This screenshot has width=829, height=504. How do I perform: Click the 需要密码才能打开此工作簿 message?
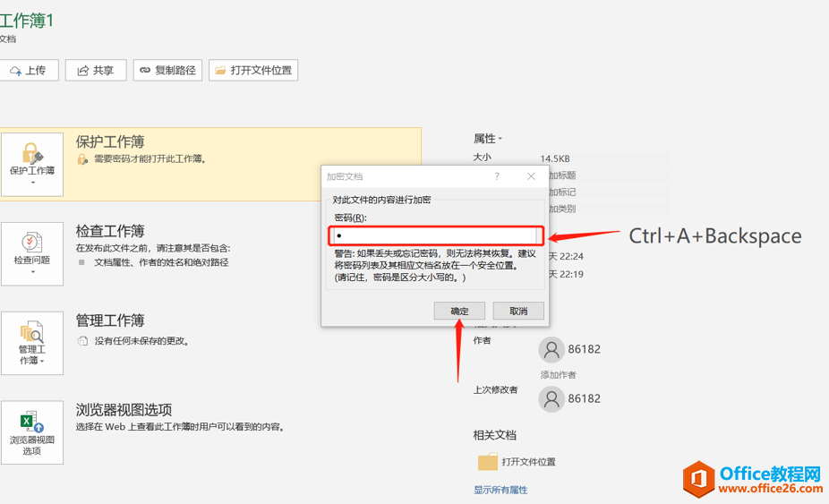(150, 158)
